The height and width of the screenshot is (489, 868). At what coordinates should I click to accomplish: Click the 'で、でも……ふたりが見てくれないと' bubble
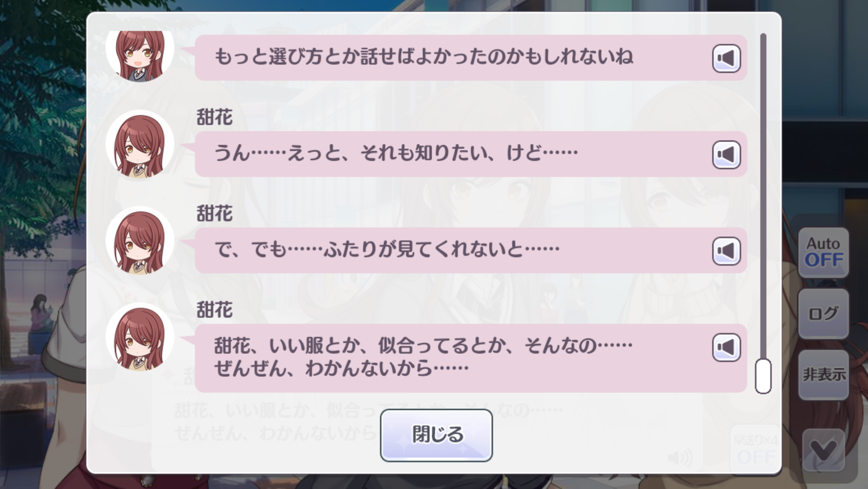coord(471,250)
